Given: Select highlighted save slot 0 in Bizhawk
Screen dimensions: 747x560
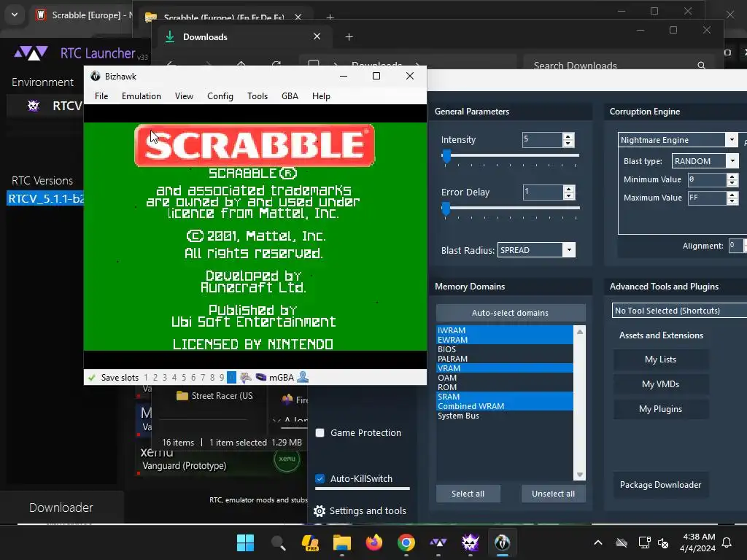Looking at the screenshot, I should click(231, 378).
